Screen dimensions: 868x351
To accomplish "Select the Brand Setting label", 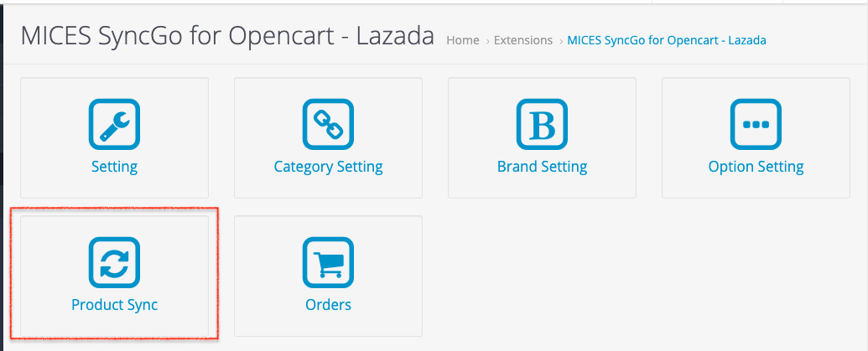I will [x=542, y=167].
